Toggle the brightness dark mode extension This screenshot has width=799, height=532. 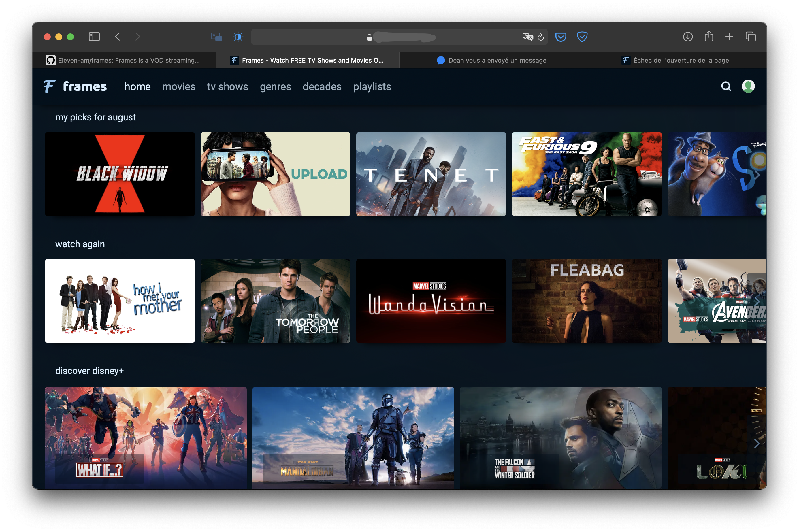[238, 37]
